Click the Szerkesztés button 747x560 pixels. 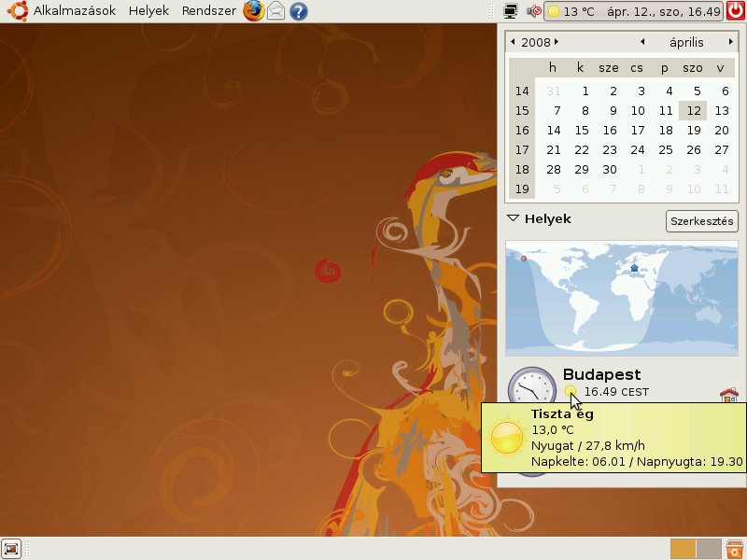point(702,221)
